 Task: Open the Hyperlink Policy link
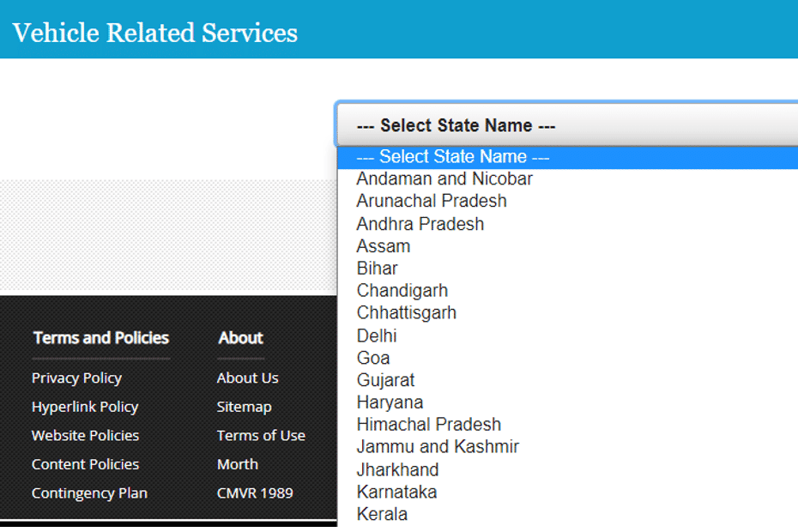point(85,408)
